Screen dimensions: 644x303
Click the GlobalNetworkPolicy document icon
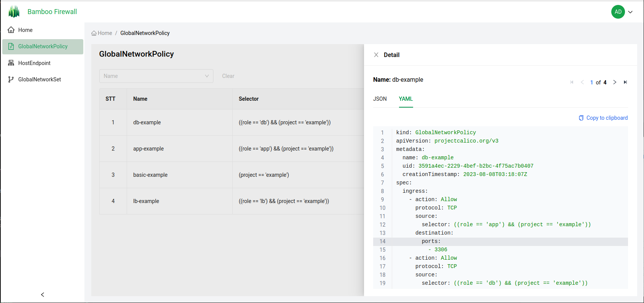click(x=11, y=46)
